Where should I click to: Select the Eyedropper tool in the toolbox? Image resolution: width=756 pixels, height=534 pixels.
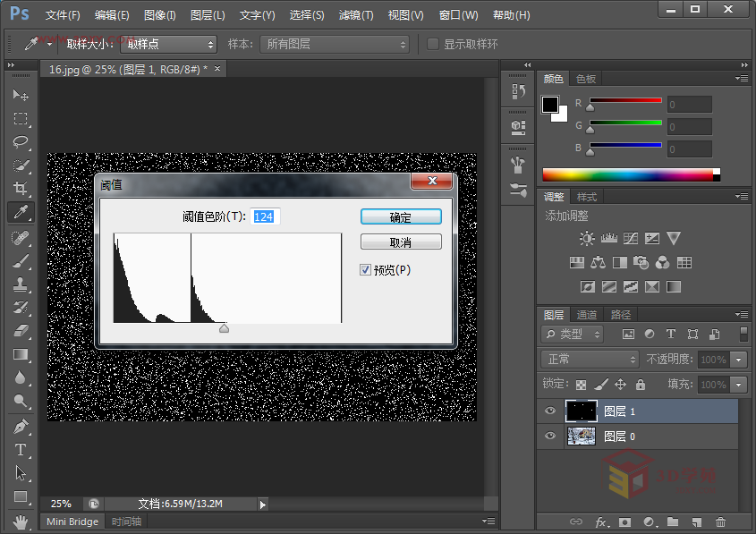click(x=21, y=212)
